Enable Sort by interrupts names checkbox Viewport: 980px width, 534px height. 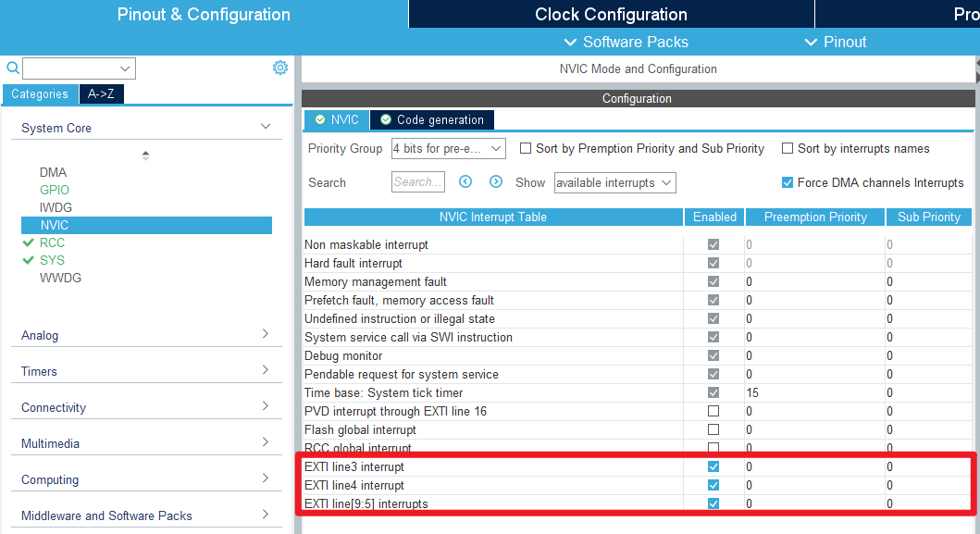coord(788,148)
